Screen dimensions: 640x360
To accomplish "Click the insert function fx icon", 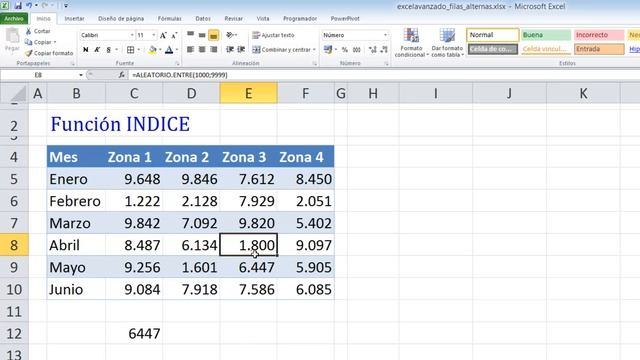I will coord(121,75).
